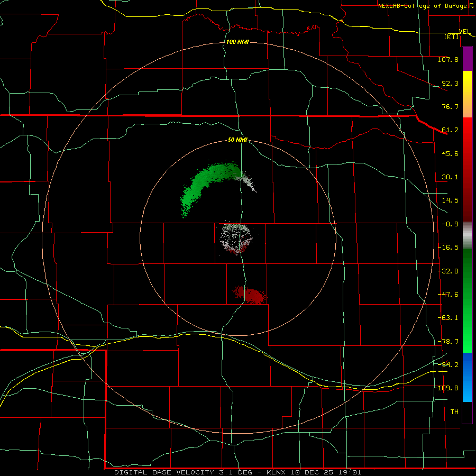
Task: Click the gray clutter echo at radar center
Action: coord(236,237)
